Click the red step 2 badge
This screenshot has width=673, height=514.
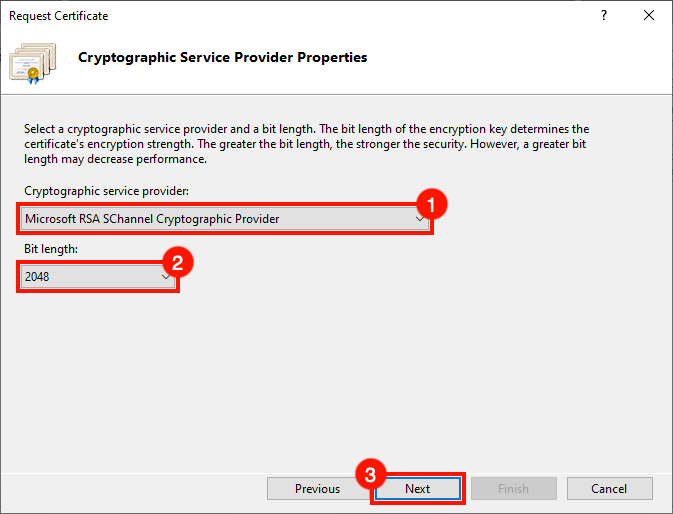click(177, 263)
